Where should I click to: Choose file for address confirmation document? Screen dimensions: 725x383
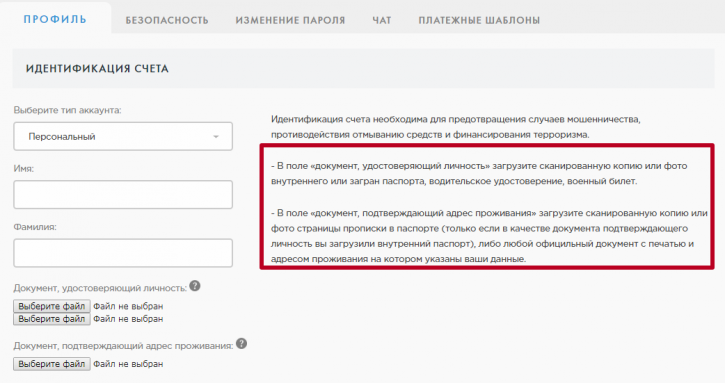click(x=52, y=364)
